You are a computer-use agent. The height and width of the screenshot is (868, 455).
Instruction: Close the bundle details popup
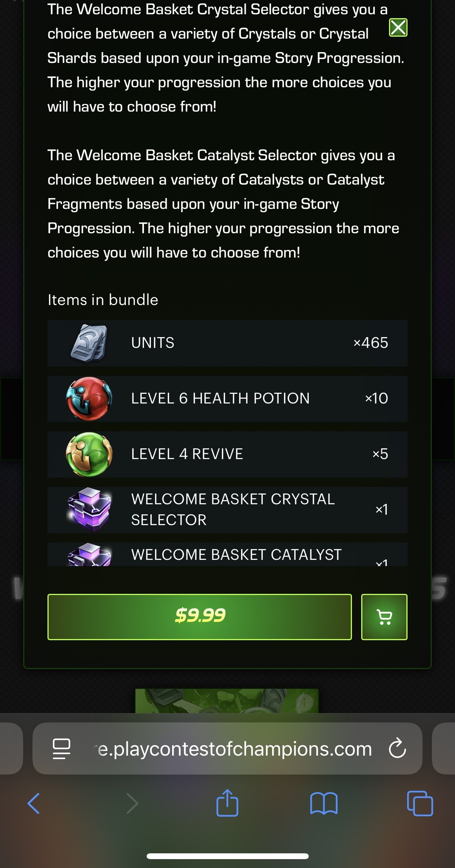[x=398, y=27]
